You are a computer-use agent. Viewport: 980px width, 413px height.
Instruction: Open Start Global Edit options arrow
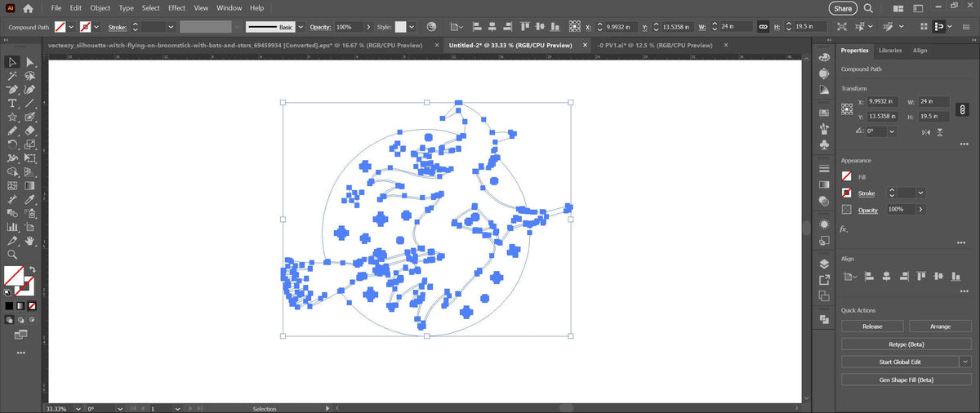click(965, 361)
